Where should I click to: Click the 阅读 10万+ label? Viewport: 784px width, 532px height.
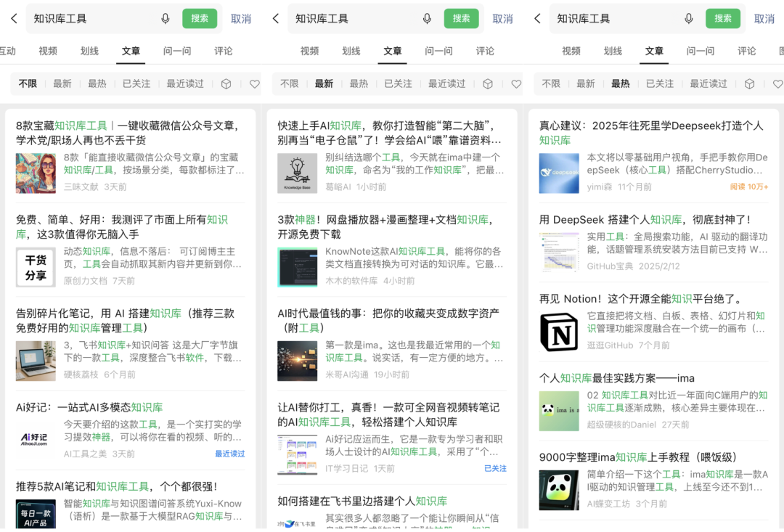tap(749, 187)
